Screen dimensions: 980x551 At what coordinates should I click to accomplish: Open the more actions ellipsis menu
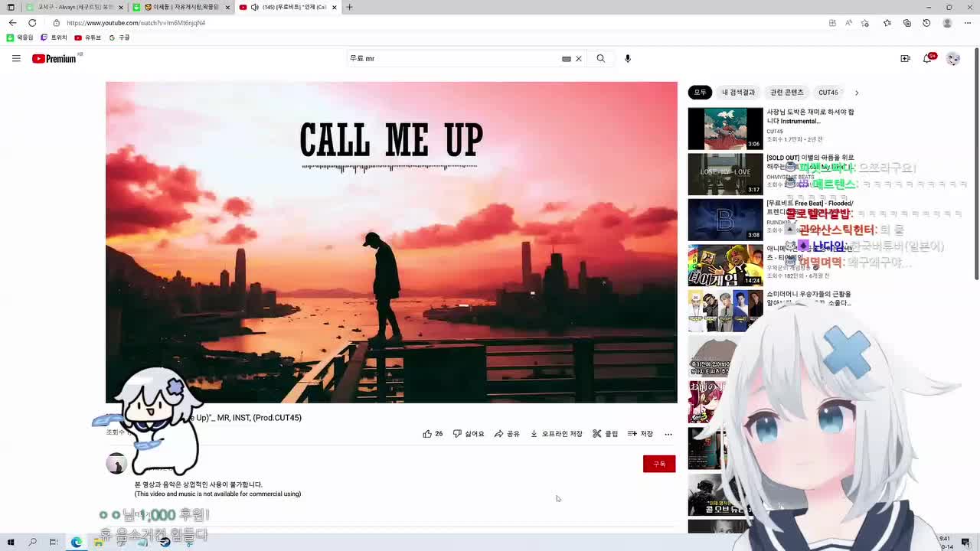[x=668, y=434]
